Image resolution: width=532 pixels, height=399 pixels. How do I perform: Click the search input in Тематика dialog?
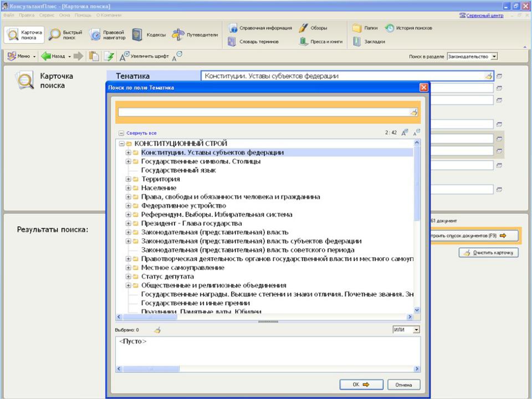pos(264,112)
